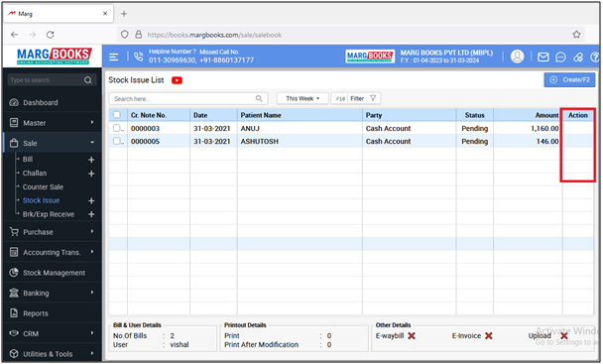This screenshot has width=603, height=364.
Task: Click the red X beside E-Invoice
Action: [488, 336]
